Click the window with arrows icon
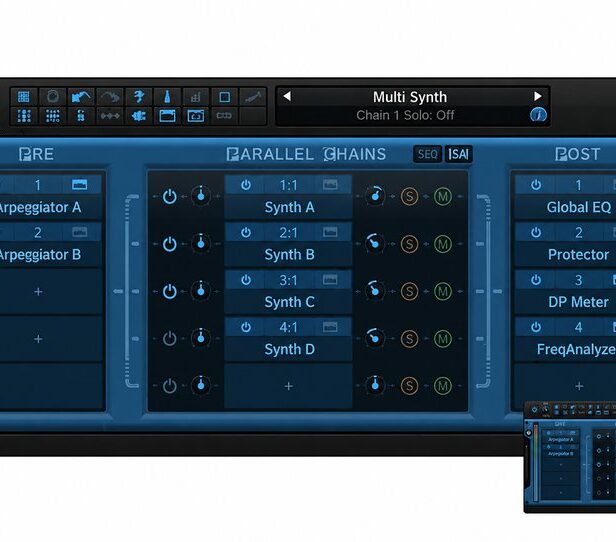 (x=196, y=116)
